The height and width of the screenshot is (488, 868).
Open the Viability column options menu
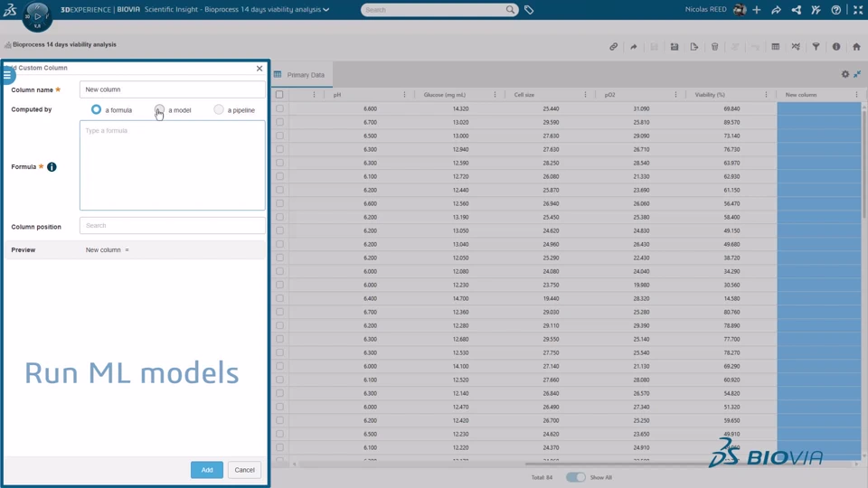point(766,95)
